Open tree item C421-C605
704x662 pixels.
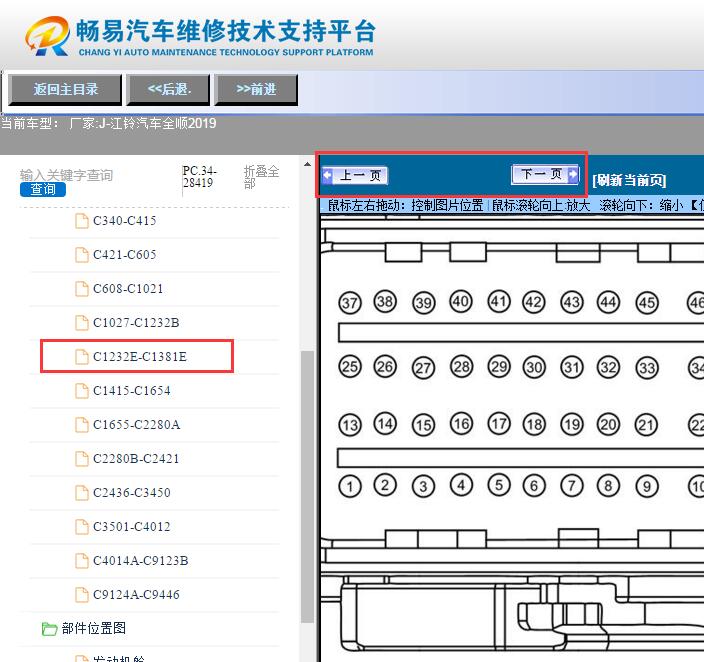click(x=124, y=255)
